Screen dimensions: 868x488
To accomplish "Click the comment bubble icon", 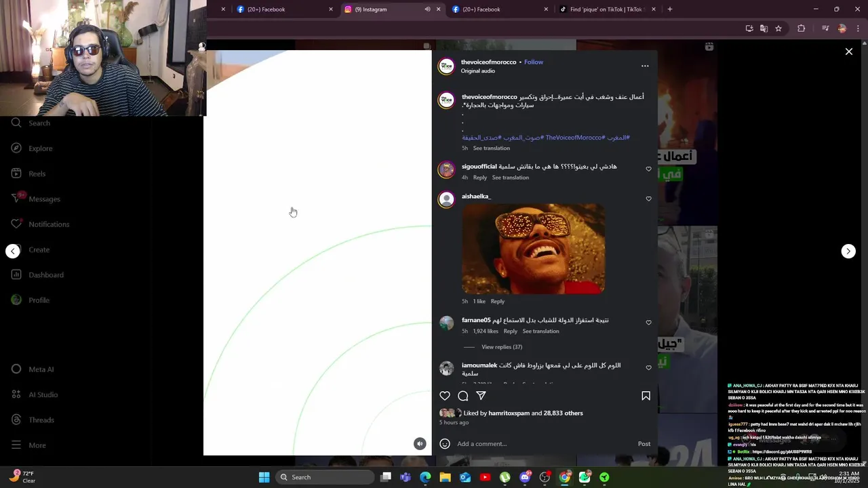I will [x=463, y=396].
